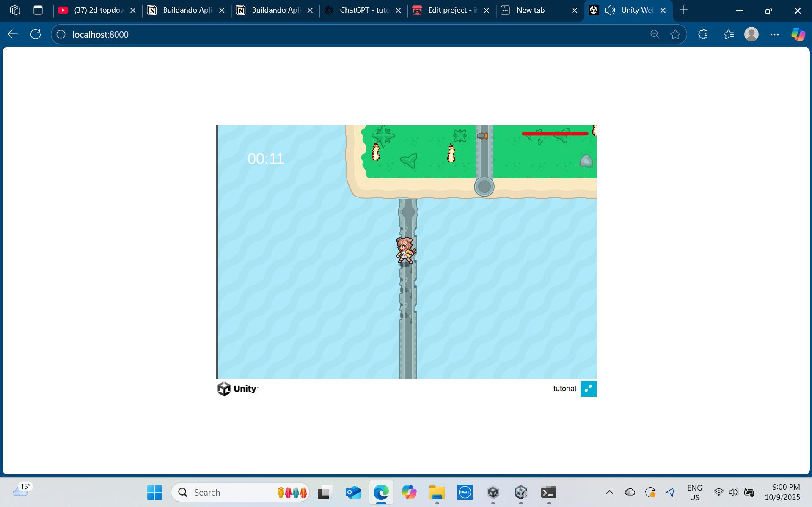Switch the ENG US input language
This screenshot has height=507, width=812.
click(695, 493)
